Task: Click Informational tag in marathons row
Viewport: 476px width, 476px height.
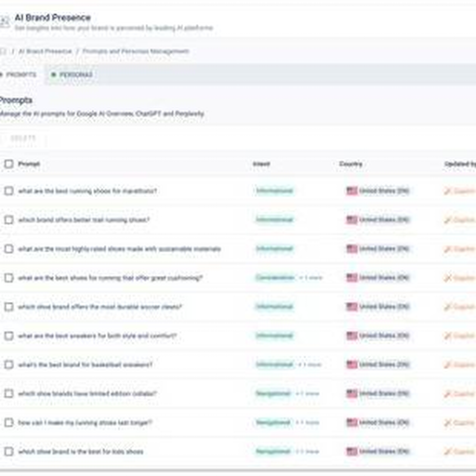Action: tap(274, 191)
